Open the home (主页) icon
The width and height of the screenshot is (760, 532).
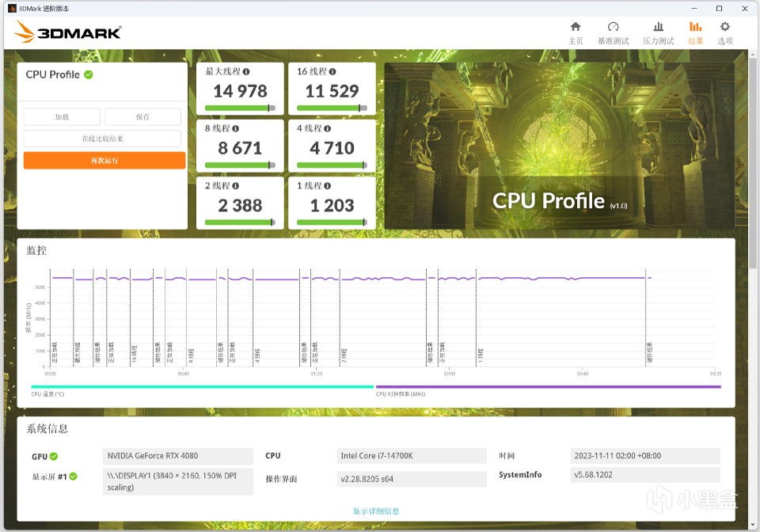click(576, 27)
